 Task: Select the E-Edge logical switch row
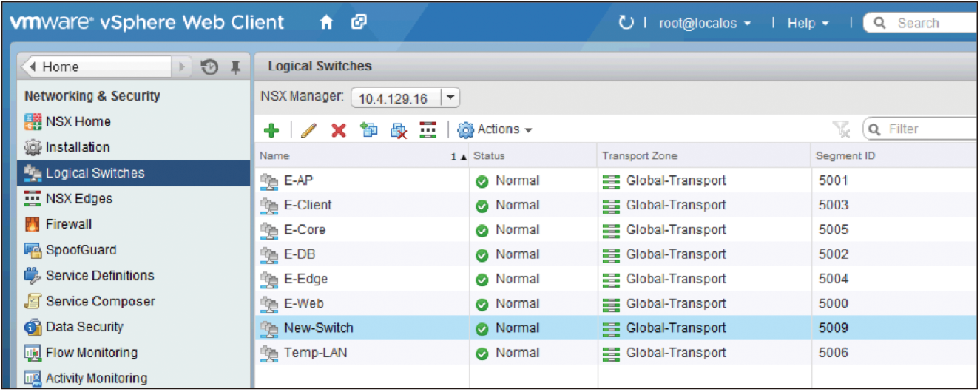click(617, 279)
